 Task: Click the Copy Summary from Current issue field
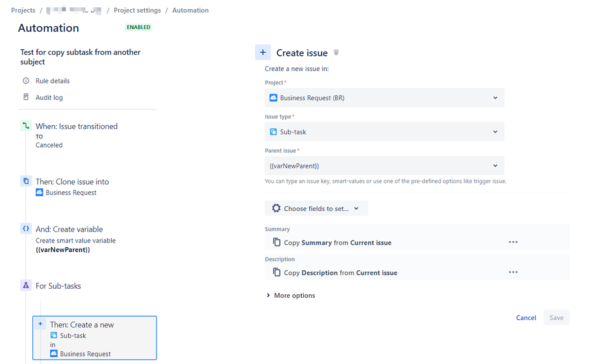click(417, 242)
